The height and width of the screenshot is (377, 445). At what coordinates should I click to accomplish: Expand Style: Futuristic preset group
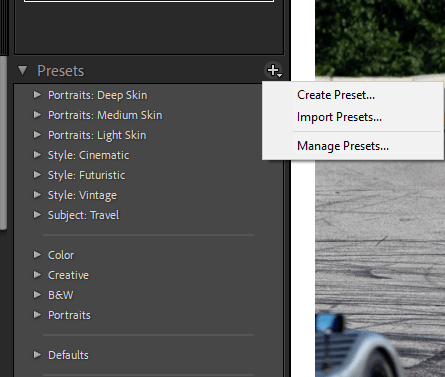coord(37,175)
